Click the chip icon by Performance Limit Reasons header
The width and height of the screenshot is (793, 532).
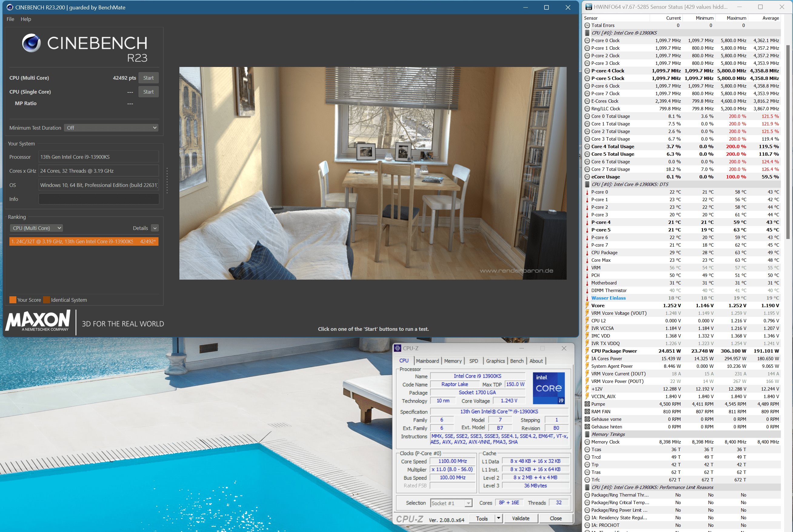(x=587, y=487)
